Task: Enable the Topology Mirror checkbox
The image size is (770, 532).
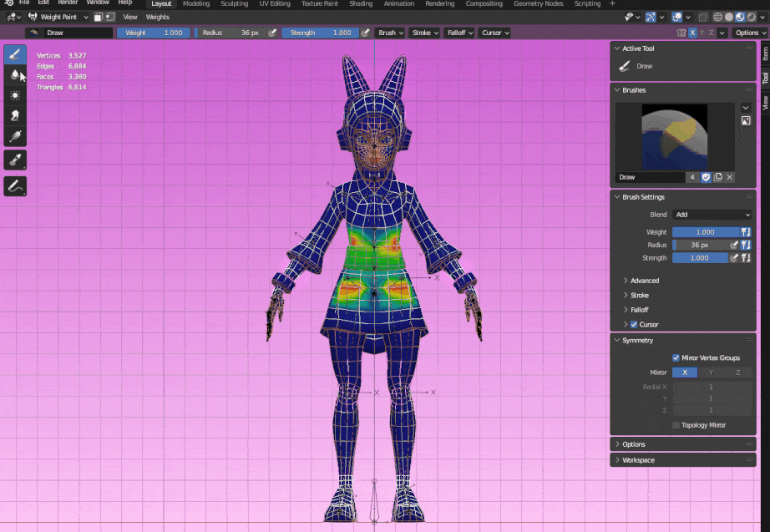Action: click(676, 425)
